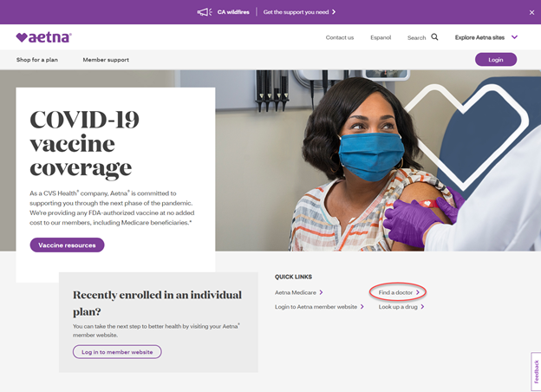The image size is (541, 392).
Task: Click Log in to member website button
Action: [x=117, y=352]
